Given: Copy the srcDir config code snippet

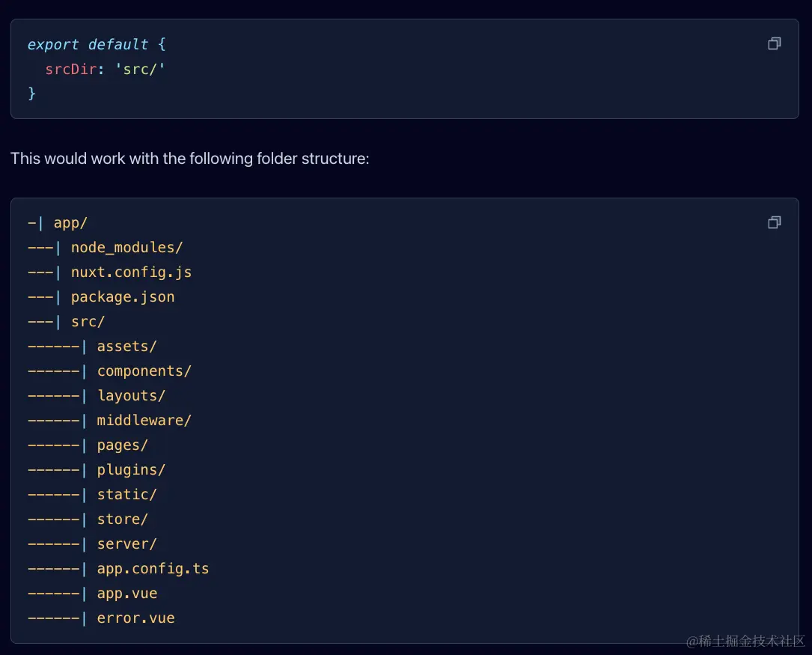Looking at the screenshot, I should coord(774,44).
